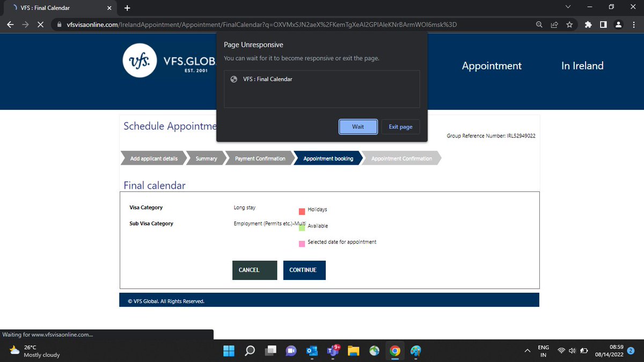Screen dimensions: 644x362
Task: Open the Extensions puzzle icon
Action: pyautogui.click(x=588, y=25)
